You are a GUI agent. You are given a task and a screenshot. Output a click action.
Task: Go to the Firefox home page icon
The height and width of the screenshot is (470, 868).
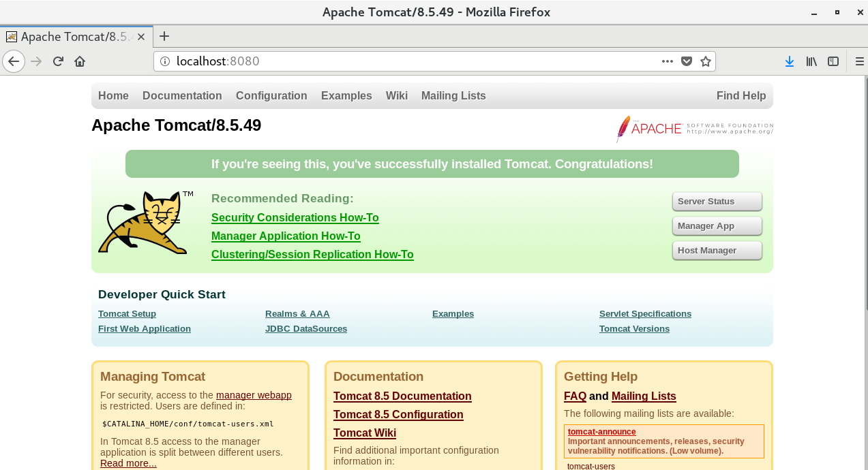80,61
